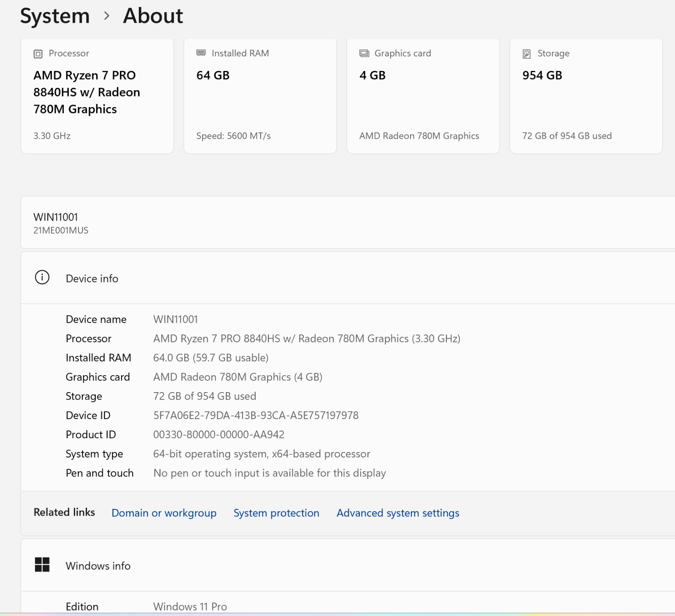
Task: Click the breadcrumb chevron separator
Action: pyautogui.click(x=107, y=16)
